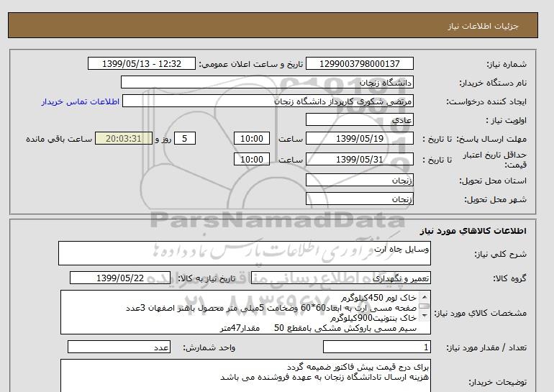The width and height of the screenshot is (554, 392).
Task: Click the text ساعت باقی مانده
Action: point(59,139)
